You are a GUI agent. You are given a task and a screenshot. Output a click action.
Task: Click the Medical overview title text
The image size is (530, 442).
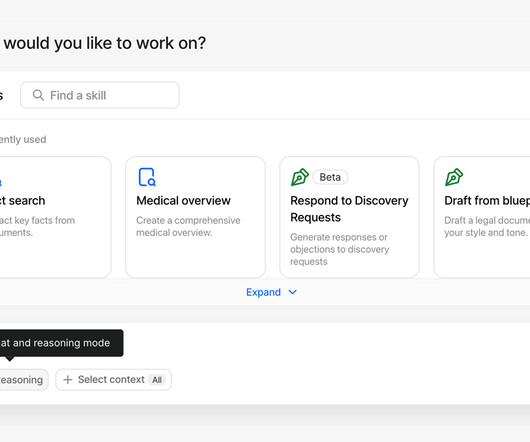point(184,201)
